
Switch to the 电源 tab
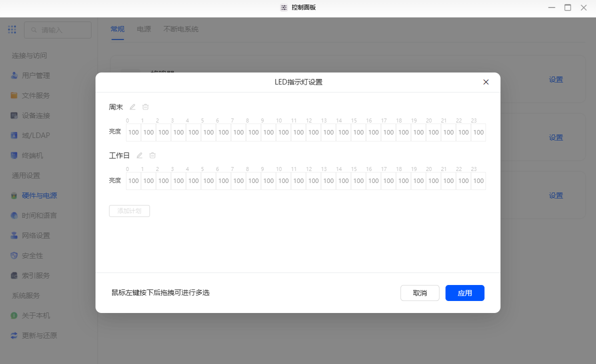pos(144,29)
